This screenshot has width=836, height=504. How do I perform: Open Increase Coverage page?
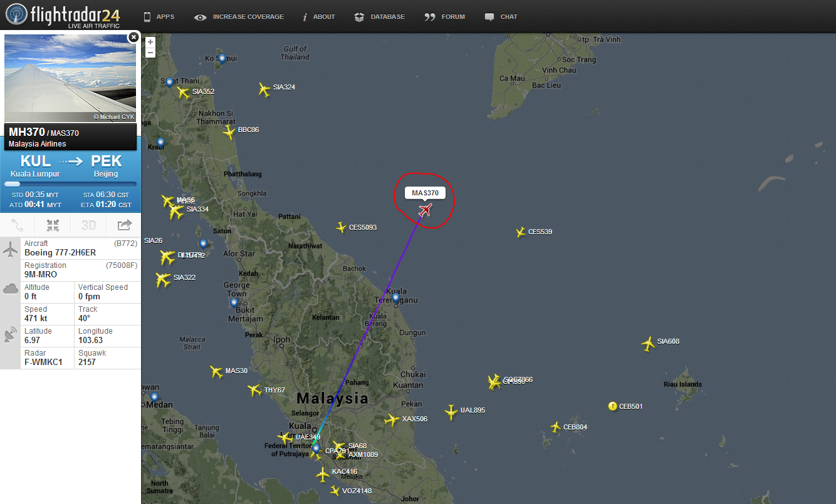point(238,17)
